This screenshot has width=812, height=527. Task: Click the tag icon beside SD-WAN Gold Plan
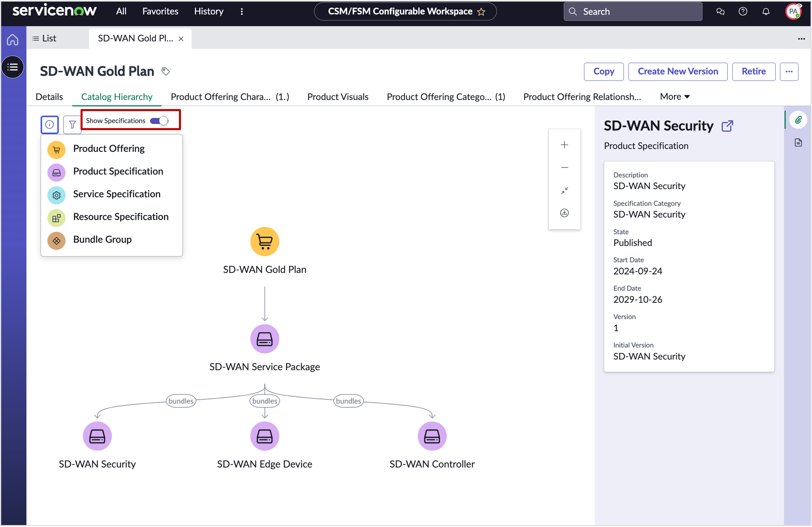(165, 71)
